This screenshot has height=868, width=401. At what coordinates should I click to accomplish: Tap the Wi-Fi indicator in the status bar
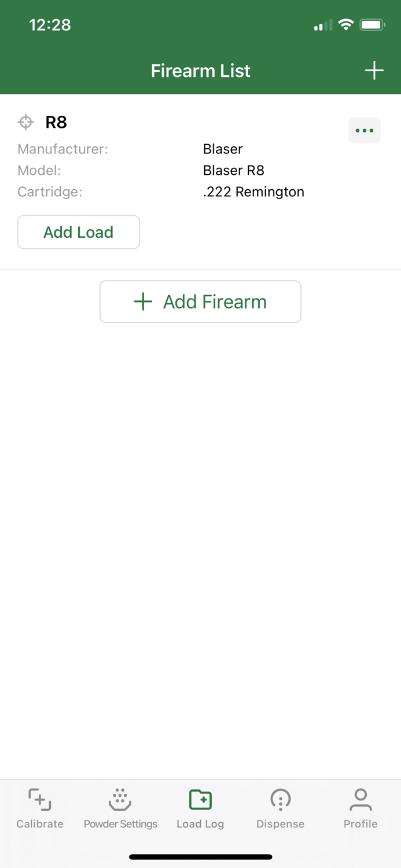point(346,24)
